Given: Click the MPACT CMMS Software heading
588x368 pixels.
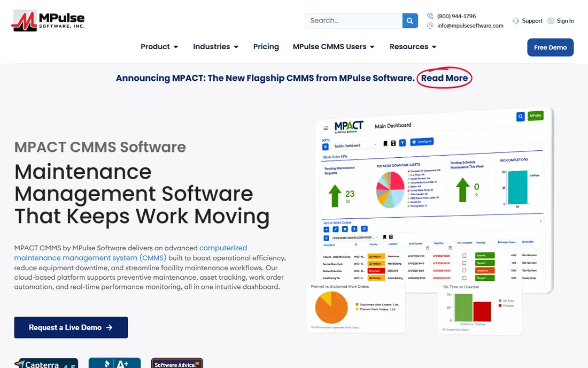Looking at the screenshot, I should tap(100, 147).
